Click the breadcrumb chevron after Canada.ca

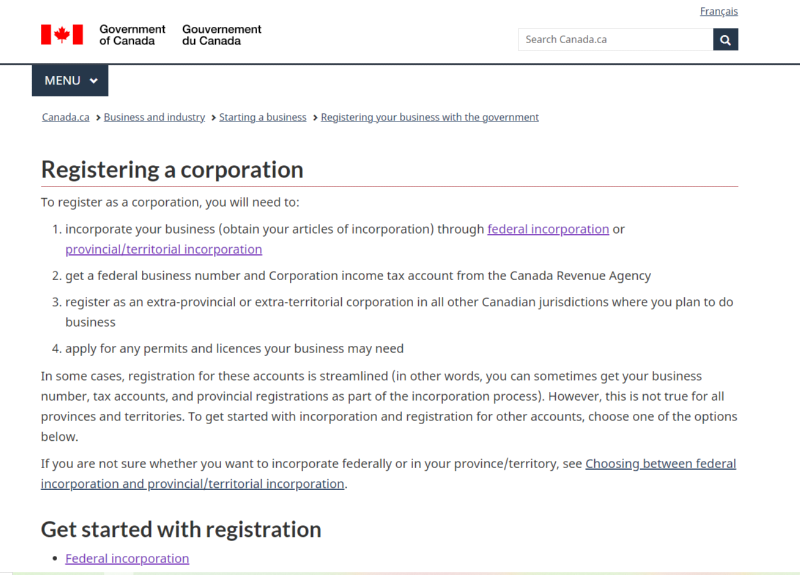[x=97, y=117]
